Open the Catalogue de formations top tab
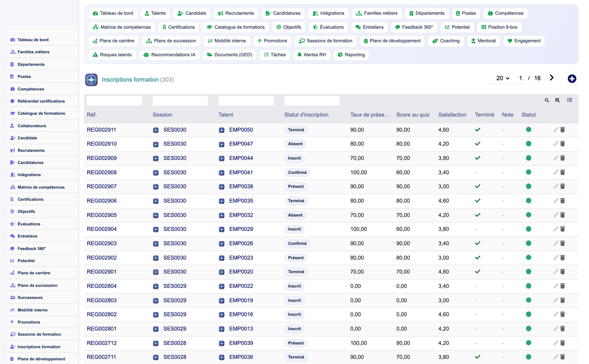Viewport: 589px width, 364px height. [x=236, y=27]
